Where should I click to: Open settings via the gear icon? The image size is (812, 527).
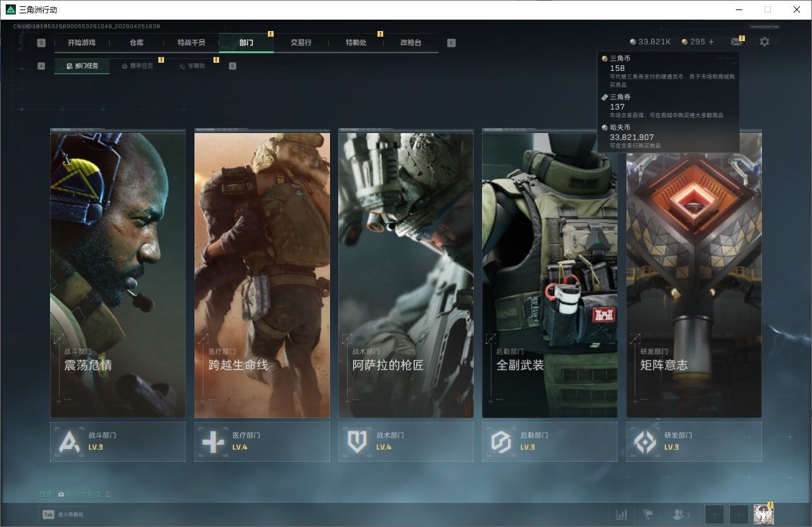[764, 42]
